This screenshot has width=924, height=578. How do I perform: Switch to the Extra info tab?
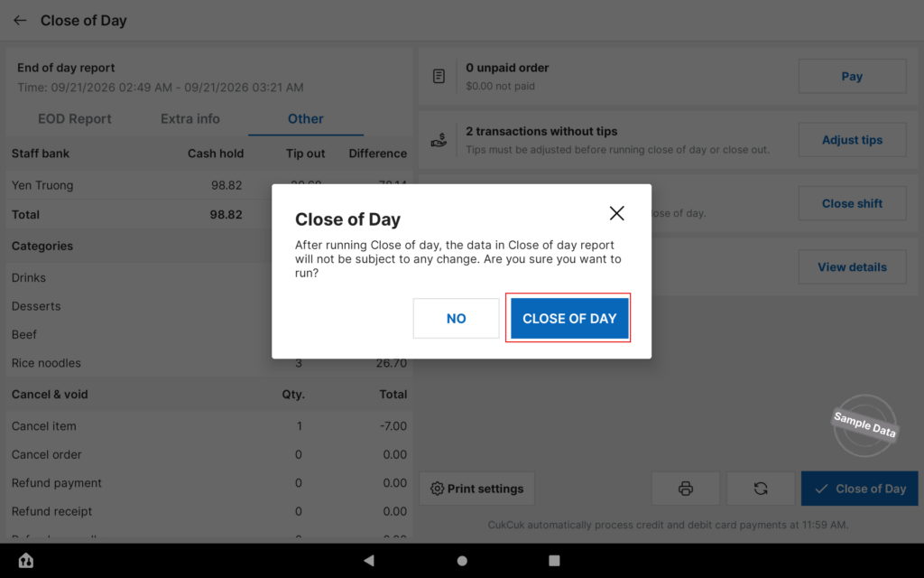190,119
